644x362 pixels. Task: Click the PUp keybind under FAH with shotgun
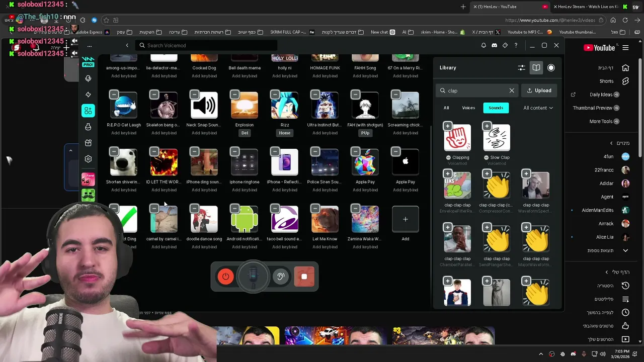click(x=365, y=133)
